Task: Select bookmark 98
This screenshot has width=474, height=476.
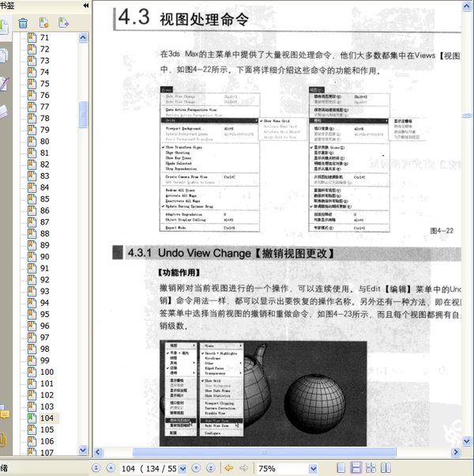Action: tap(44, 349)
